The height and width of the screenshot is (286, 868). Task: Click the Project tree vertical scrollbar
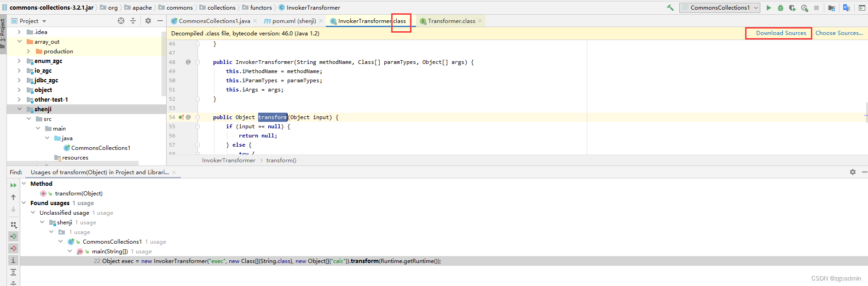click(164, 64)
